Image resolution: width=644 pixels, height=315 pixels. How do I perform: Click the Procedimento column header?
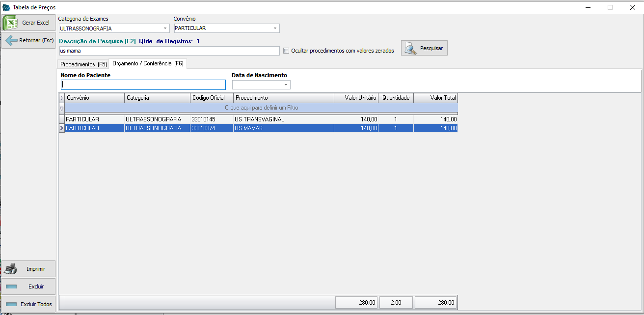pos(283,98)
